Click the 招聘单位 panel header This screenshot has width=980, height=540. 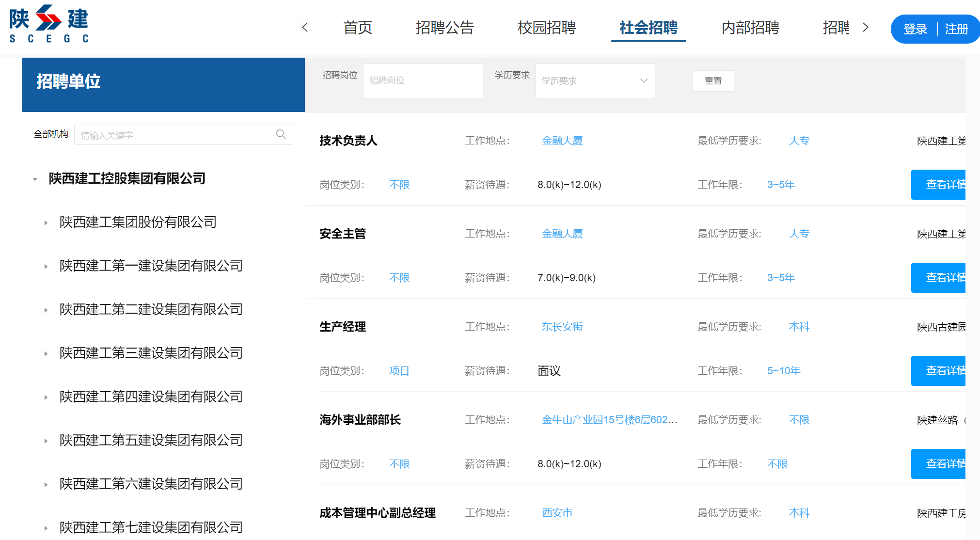[x=163, y=85]
